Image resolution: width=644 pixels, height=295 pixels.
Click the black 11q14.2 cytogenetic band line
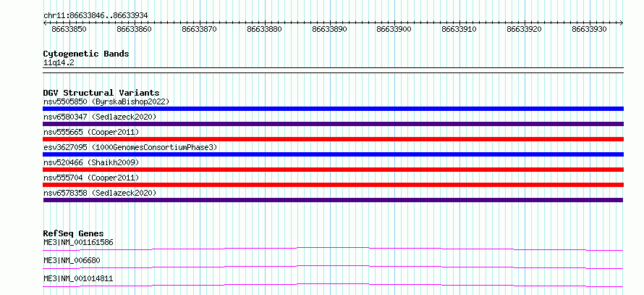click(x=333, y=70)
